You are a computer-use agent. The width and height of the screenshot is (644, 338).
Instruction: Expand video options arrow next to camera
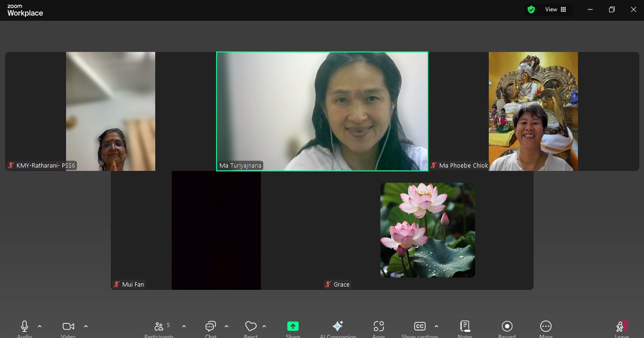click(x=86, y=326)
